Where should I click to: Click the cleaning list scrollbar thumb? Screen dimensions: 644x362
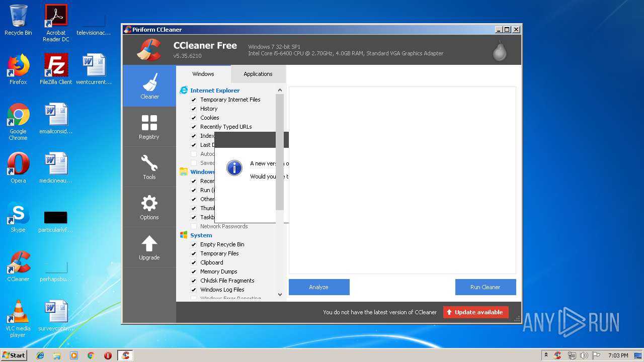280,152
